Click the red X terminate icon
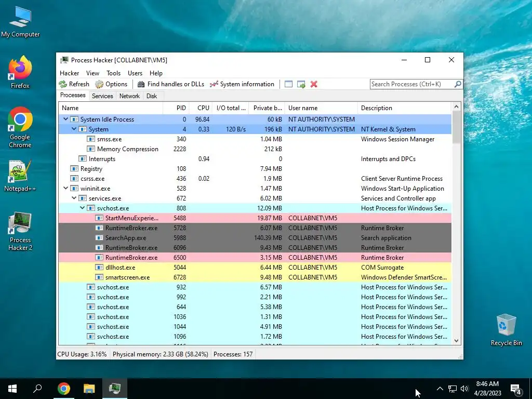 click(314, 84)
